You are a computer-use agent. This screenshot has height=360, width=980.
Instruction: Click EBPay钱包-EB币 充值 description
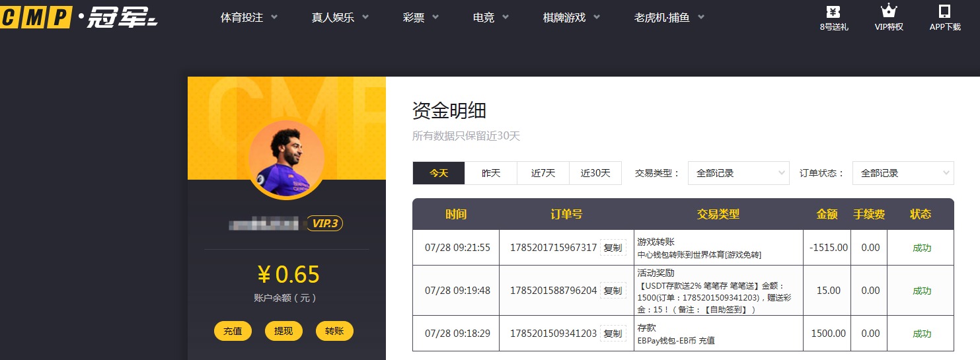[x=676, y=341]
